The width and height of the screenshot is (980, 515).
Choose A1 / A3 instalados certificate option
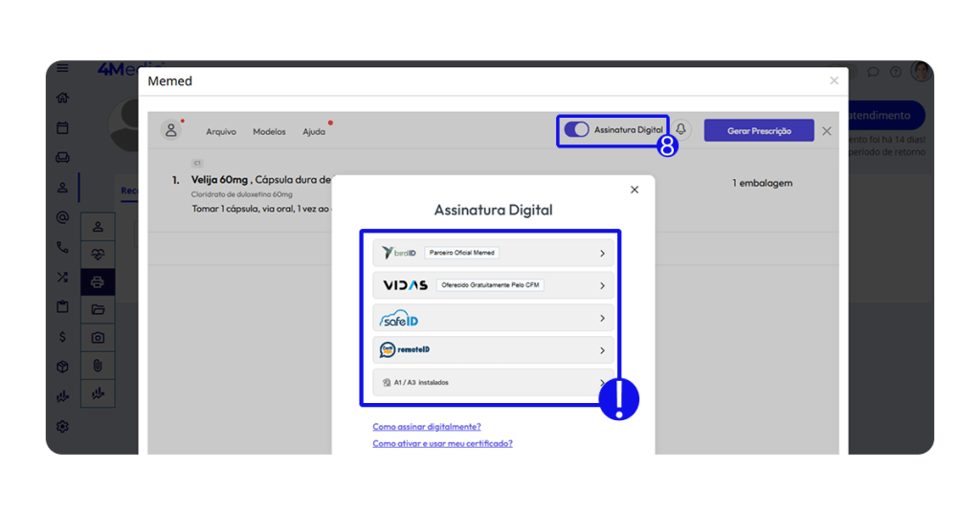[492, 382]
